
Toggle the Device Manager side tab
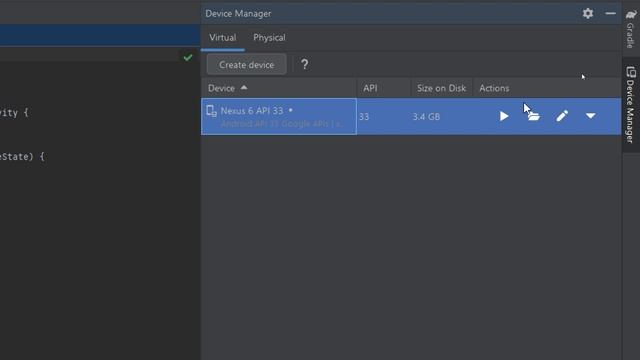click(x=631, y=104)
